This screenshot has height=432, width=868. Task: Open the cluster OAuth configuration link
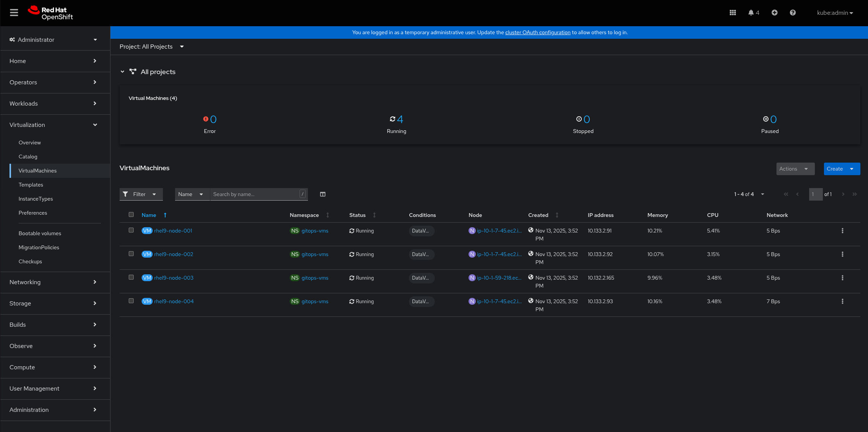click(538, 32)
